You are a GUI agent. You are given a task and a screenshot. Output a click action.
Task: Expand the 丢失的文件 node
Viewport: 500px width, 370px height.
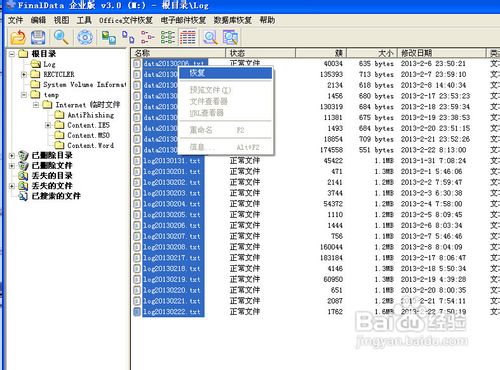(x=12, y=186)
